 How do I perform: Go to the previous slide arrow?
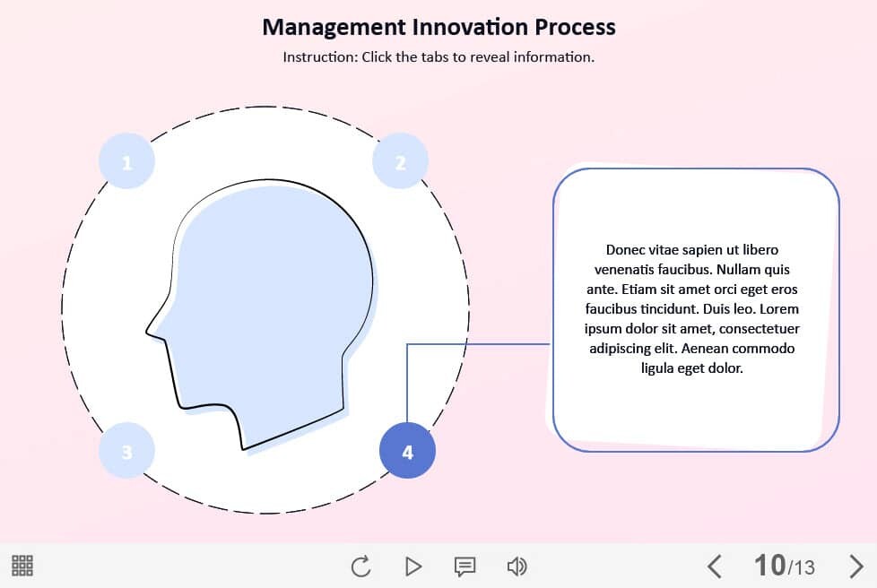[714, 566]
